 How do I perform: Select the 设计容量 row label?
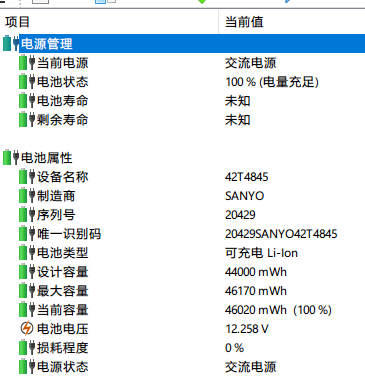(63, 272)
